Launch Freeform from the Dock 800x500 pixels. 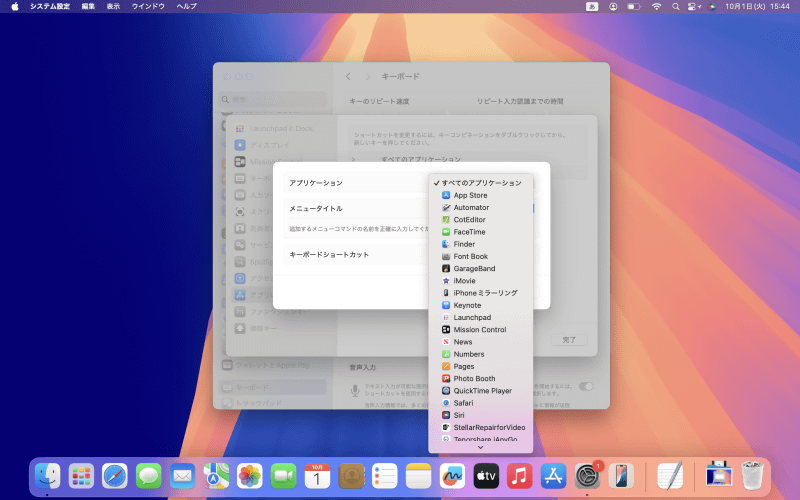coord(452,476)
